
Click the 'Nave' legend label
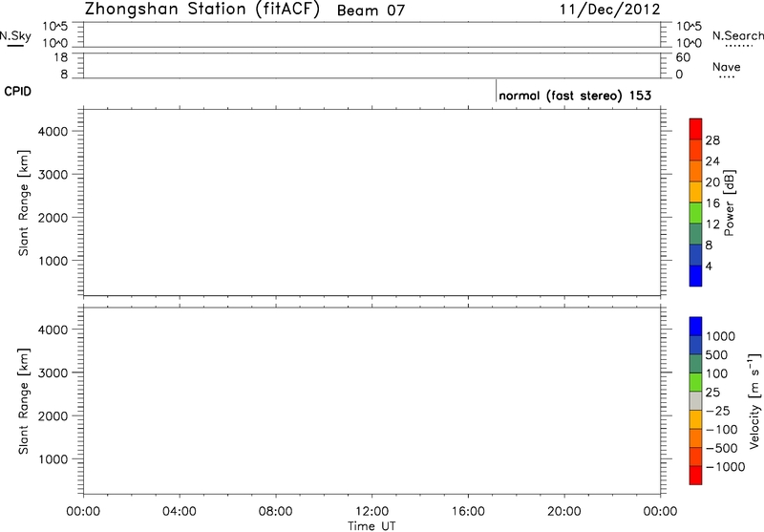tap(726, 67)
